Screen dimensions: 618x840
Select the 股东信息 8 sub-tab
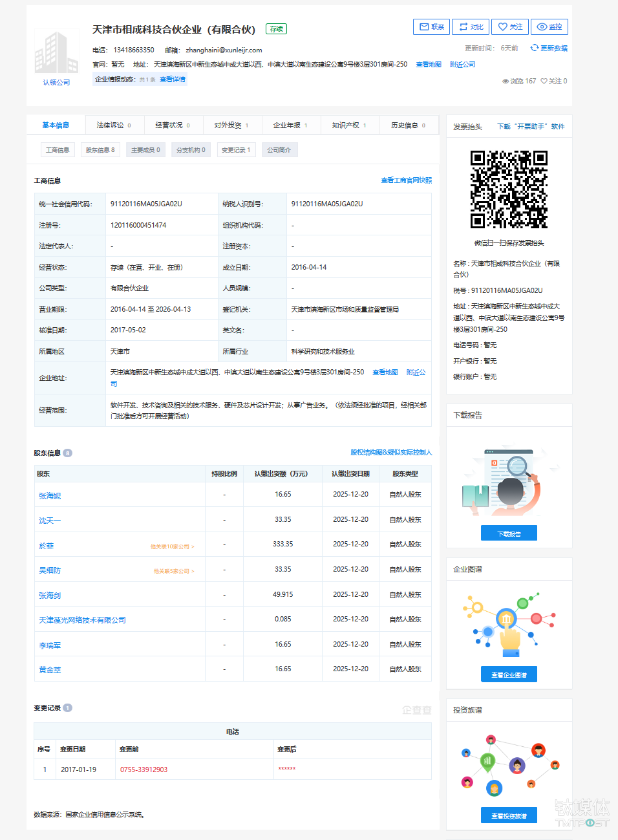(100, 150)
